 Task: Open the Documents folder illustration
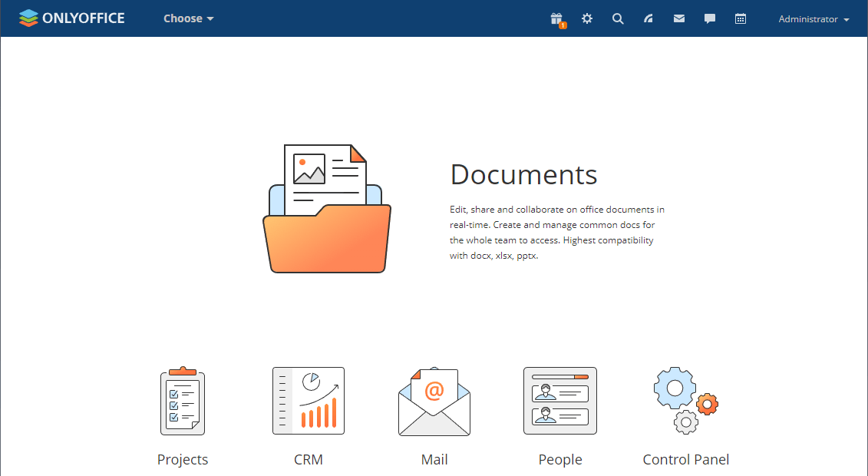pyautogui.click(x=327, y=209)
